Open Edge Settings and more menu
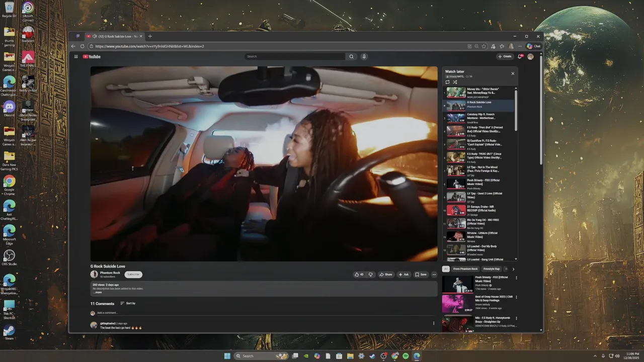 click(x=520, y=46)
